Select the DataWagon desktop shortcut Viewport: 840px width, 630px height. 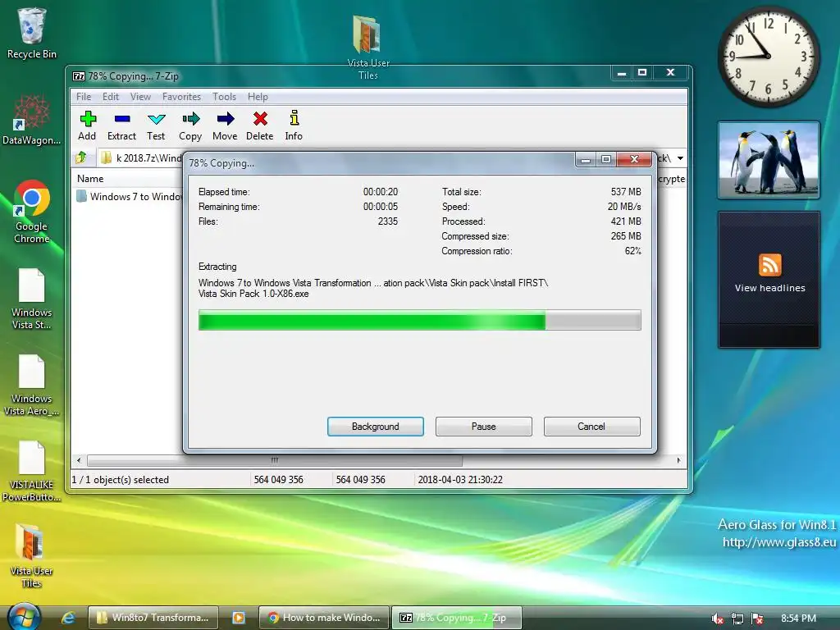(x=32, y=120)
